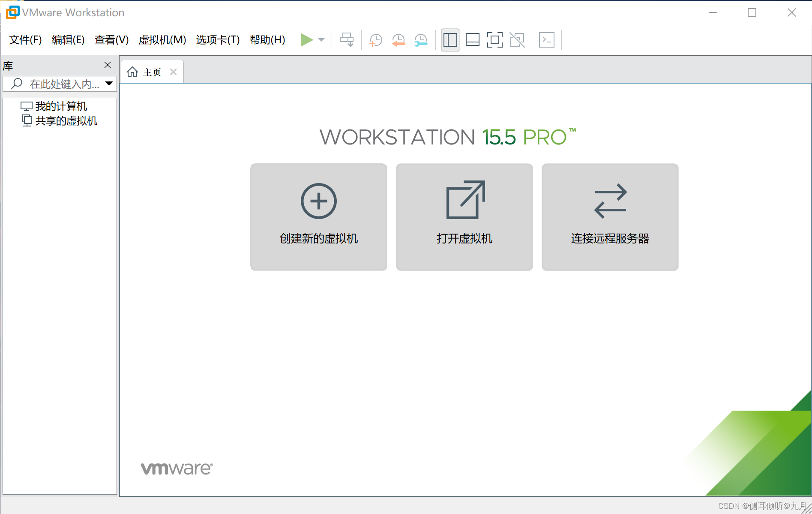
Task: Select 共享的虚拟机 in the library
Action: tap(66, 120)
